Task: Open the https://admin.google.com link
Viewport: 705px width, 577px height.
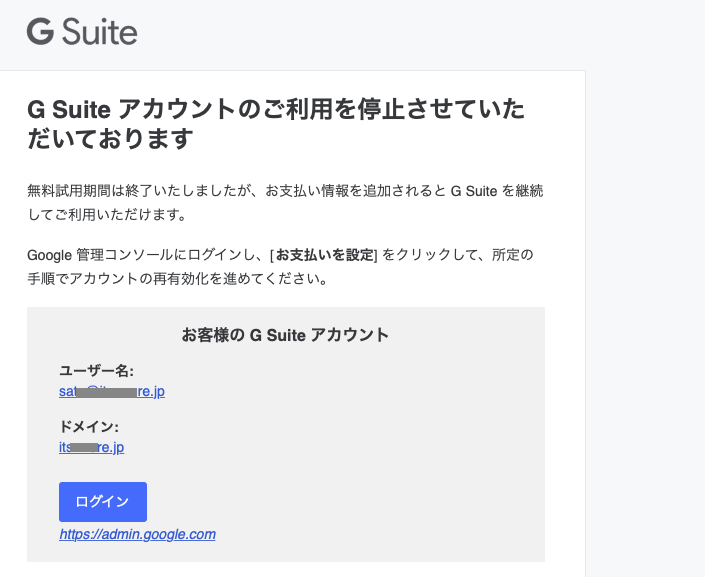Action: pos(138,534)
